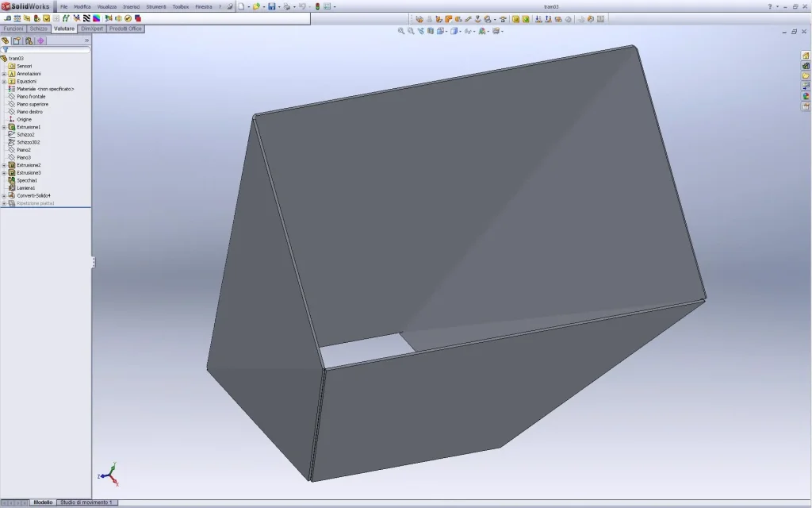Image resolution: width=812 pixels, height=508 pixels.
Task: Click the Display Style icon
Action: [x=454, y=31]
